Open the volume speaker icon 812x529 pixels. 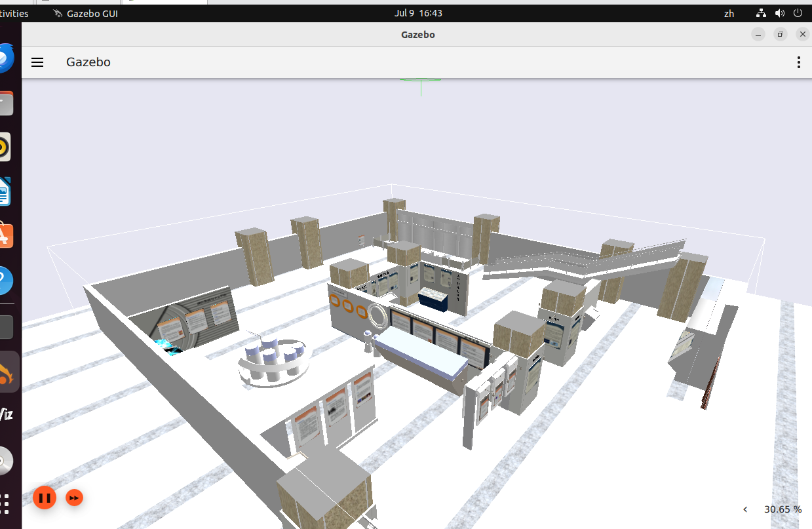click(x=780, y=13)
